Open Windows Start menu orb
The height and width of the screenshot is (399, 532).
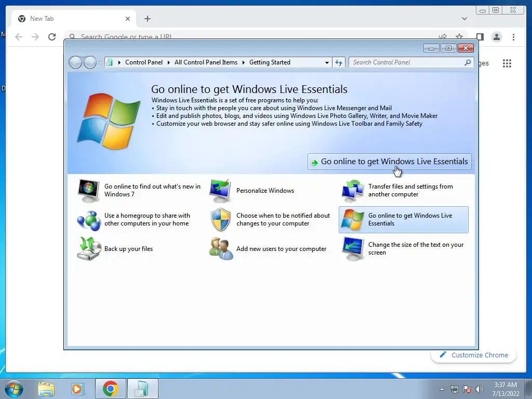pos(14,389)
